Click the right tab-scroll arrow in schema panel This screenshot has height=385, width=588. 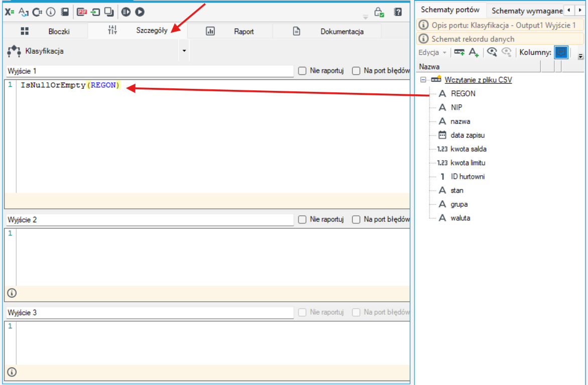point(580,10)
